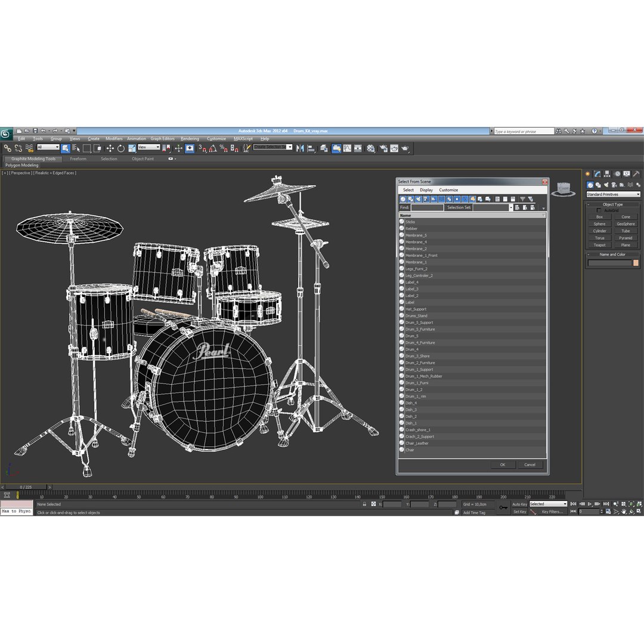Image resolution: width=644 pixels, height=644 pixels.
Task: Open the Hierarchy panel tab icon
Action: (607, 174)
